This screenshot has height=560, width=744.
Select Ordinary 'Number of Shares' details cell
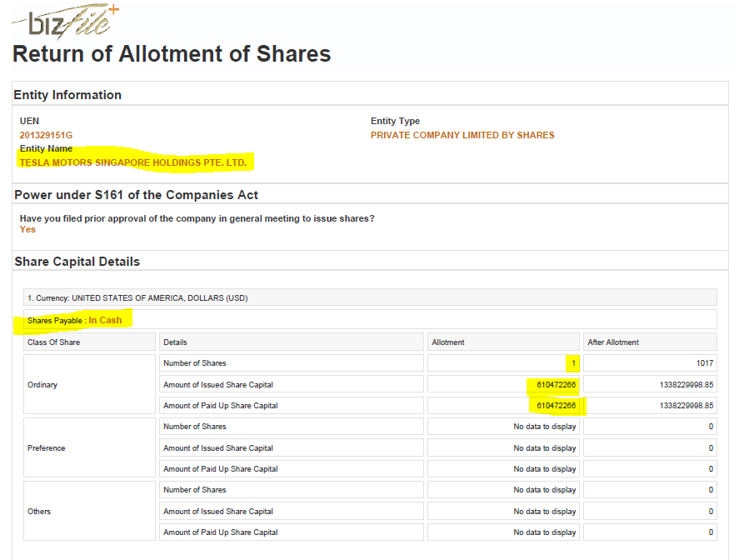[292, 363]
